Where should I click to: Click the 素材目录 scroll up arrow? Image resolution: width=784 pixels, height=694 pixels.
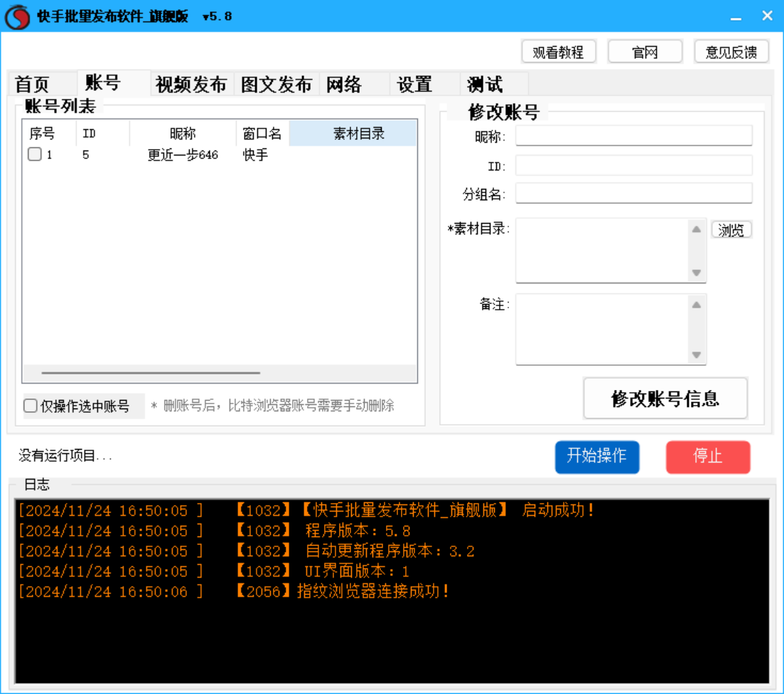pyautogui.click(x=697, y=229)
